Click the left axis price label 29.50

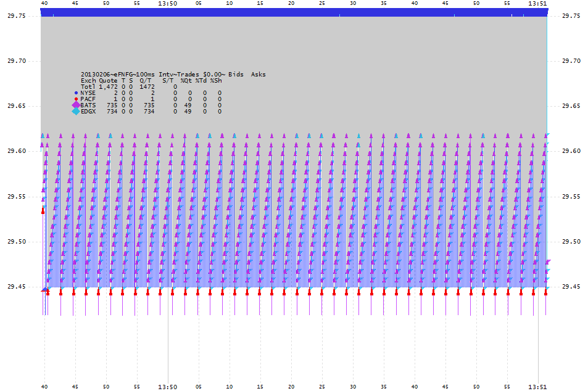pyautogui.click(x=17, y=242)
